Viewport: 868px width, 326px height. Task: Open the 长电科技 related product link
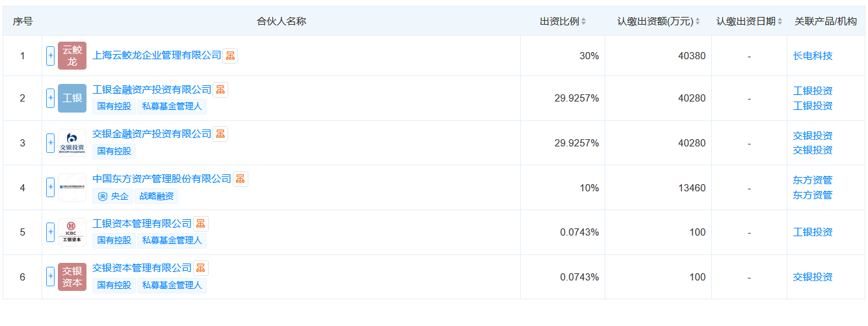(812, 56)
